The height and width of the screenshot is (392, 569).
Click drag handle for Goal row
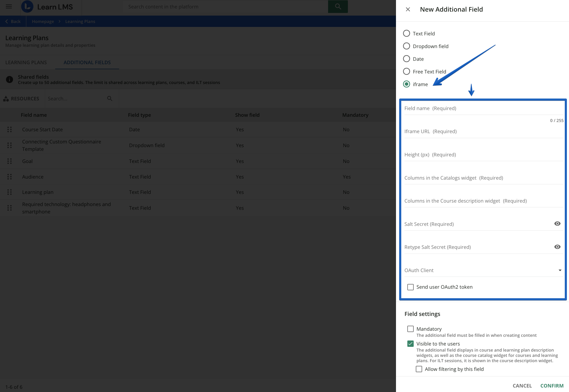tap(10, 161)
